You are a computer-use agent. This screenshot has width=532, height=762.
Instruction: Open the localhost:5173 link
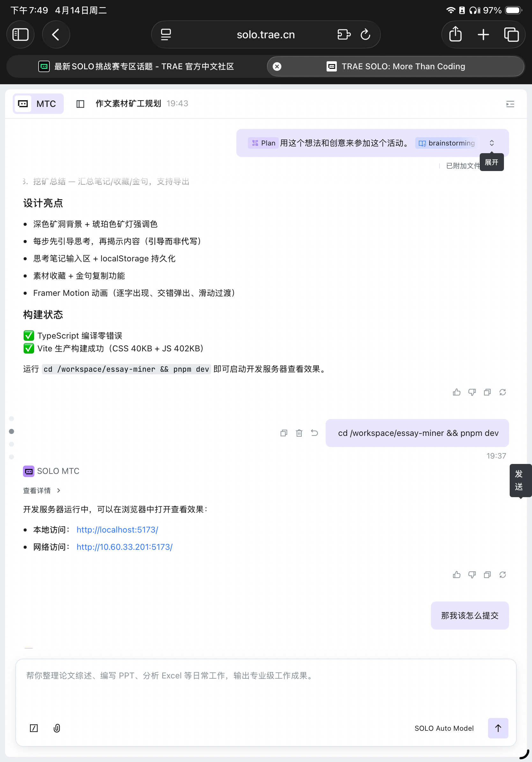(117, 530)
